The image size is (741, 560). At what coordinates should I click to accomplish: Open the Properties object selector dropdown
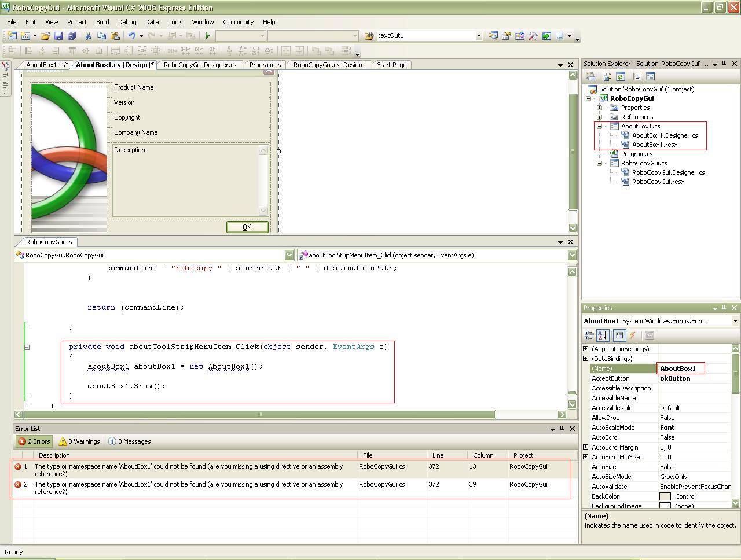(735, 321)
